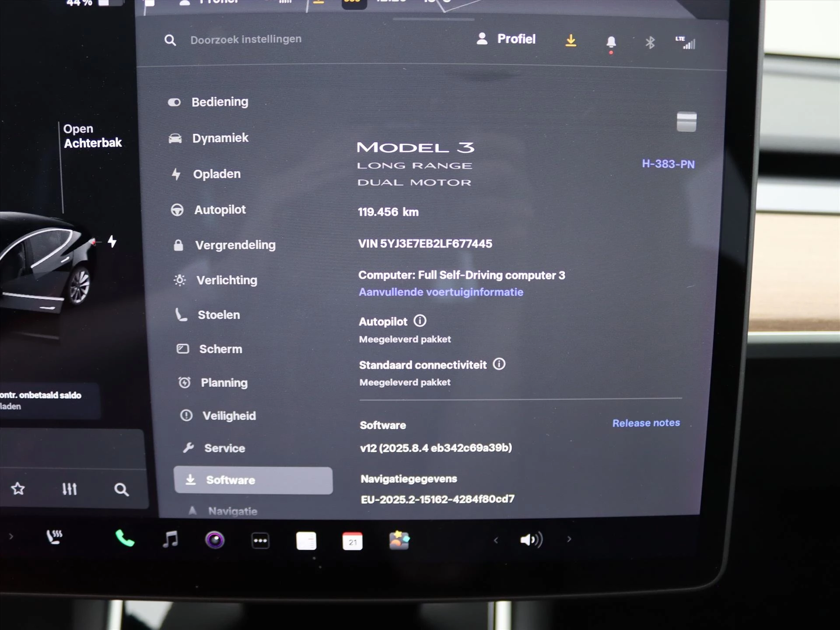This screenshot has width=840, height=630.
Task: Open the purple camera app icon
Action: pyautogui.click(x=215, y=540)
